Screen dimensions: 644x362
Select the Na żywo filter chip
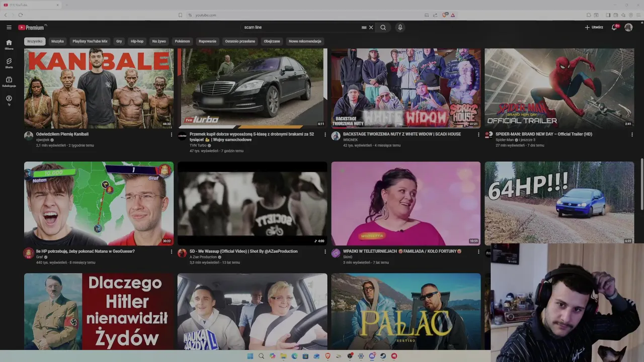[x=159, y=41]
